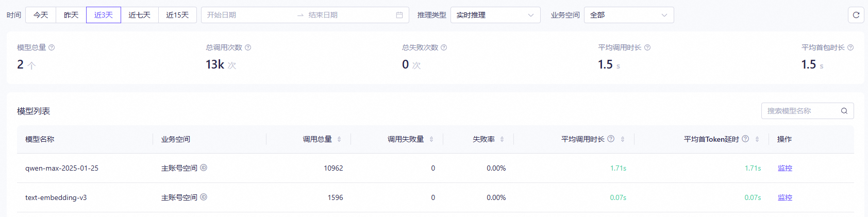Click the 操作 column header
This screenshot has height=217, width=868.
coord(784,139)
